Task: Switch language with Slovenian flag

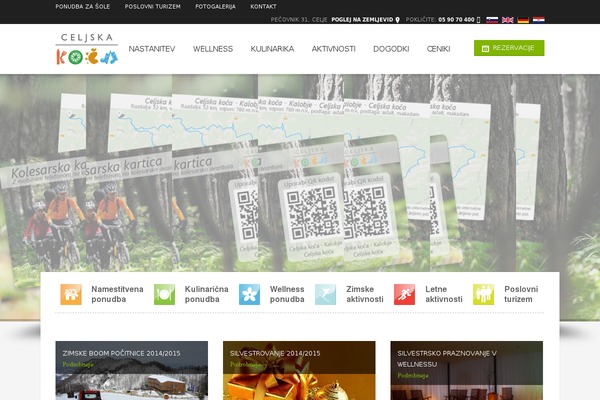Action: pyautogui.click(x=492, y=20)
